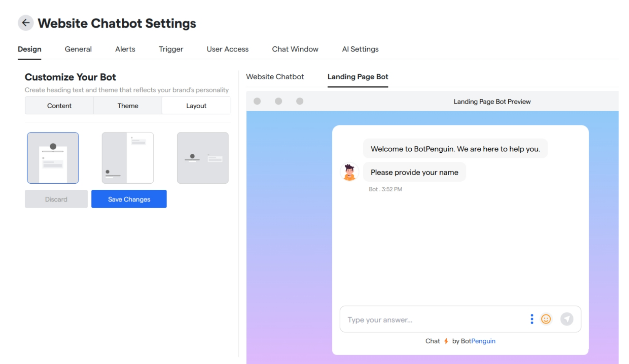629x364 pixels.
Task: Select the Content sub-tab
Action: 59,106
